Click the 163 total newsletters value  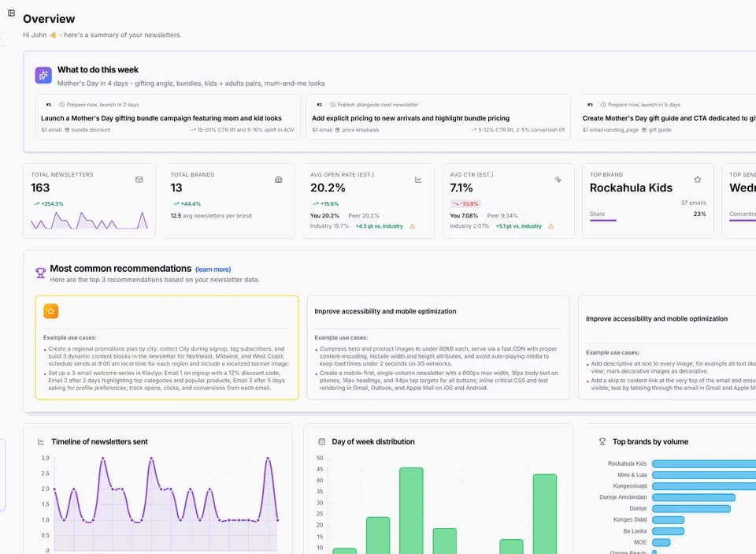coord(40,188)
